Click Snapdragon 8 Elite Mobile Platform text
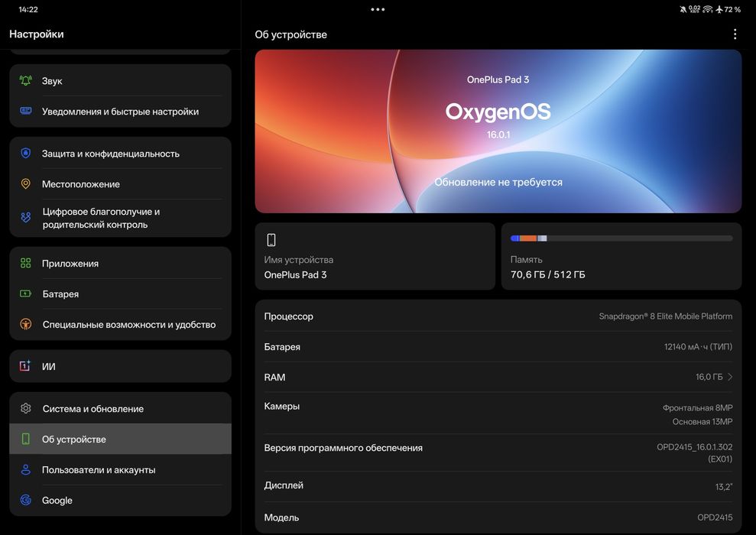756x535 pixels. (665, 316)
